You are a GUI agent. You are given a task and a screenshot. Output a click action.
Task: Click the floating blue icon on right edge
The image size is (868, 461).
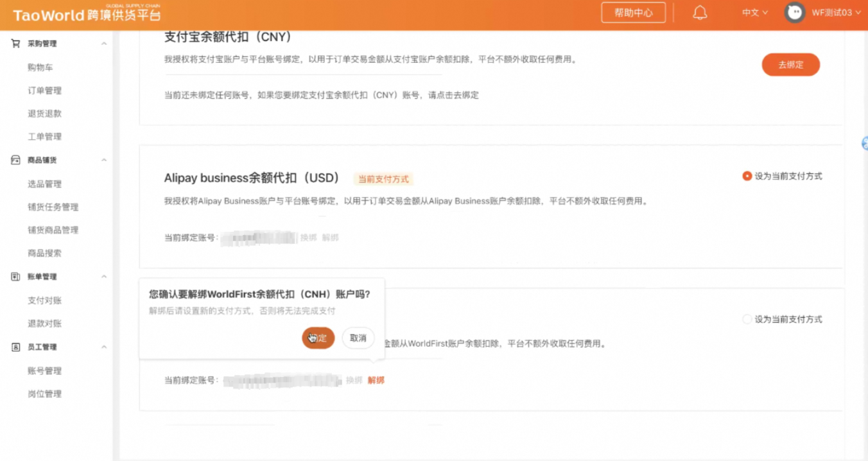click(x=864, y=144)
